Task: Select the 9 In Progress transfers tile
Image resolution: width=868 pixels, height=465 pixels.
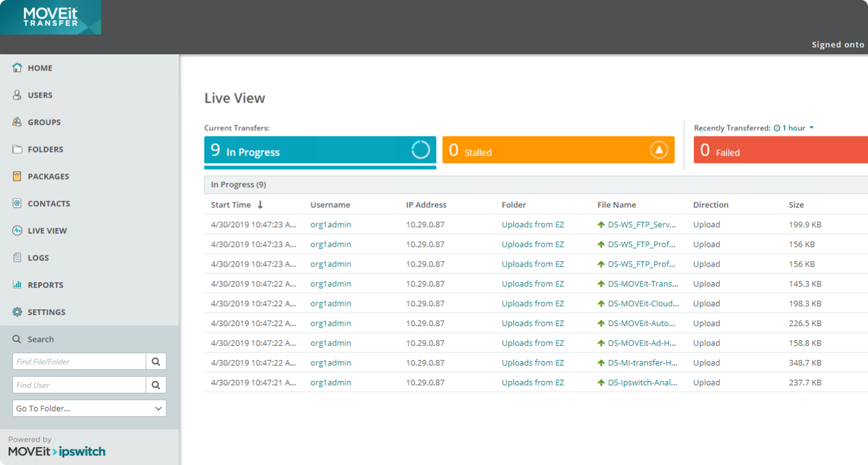Action: tap(320, 150)
